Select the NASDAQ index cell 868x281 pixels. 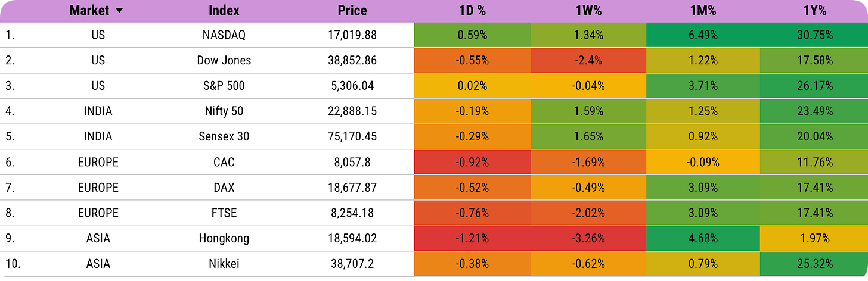click(x=224, y=35)
